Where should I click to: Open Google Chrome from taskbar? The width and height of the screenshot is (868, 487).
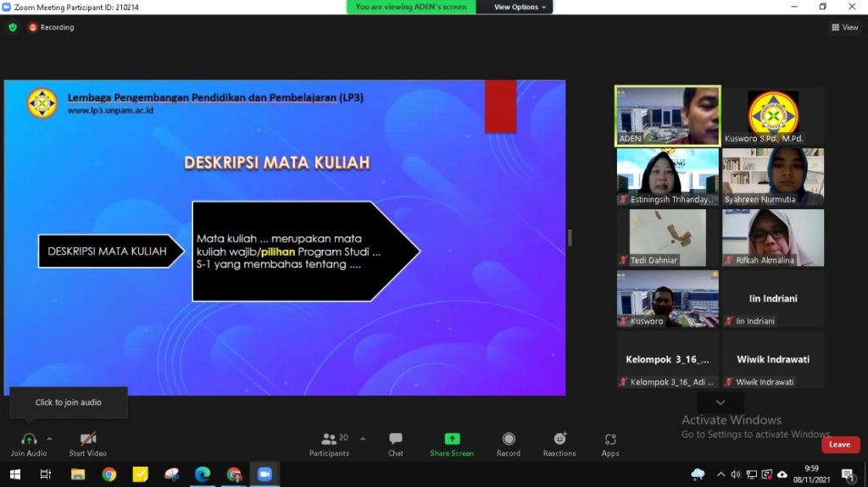click(109, 474)
